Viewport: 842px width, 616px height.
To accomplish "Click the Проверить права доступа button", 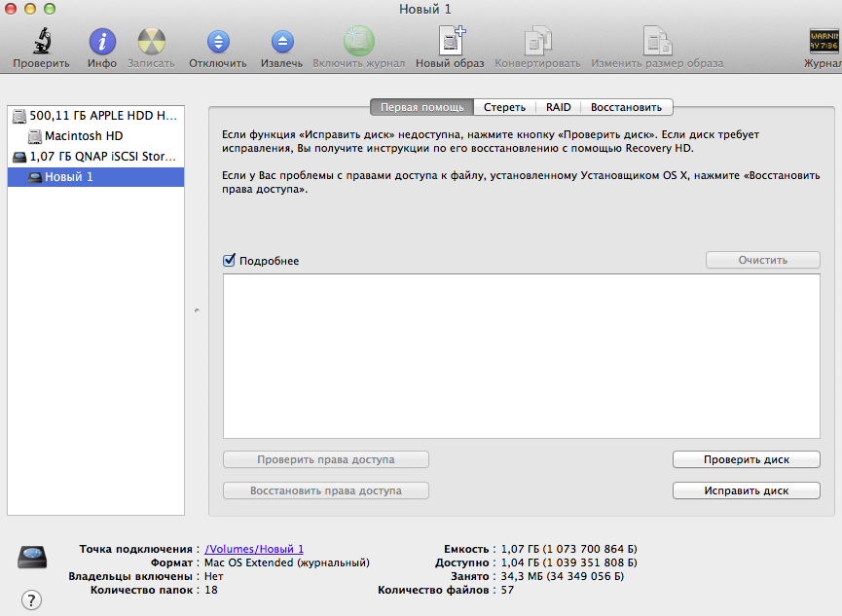I will tap(326, 459).
